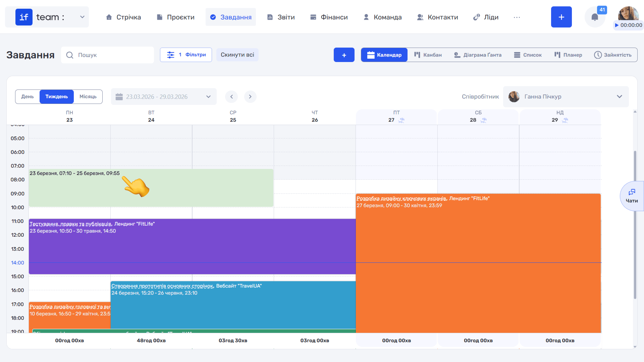Expand the Співробітник employee dropdown chevron
Image resolution: width=644 pixels, height=362 pixels.
pyautogui.click(x=619, y=97)
